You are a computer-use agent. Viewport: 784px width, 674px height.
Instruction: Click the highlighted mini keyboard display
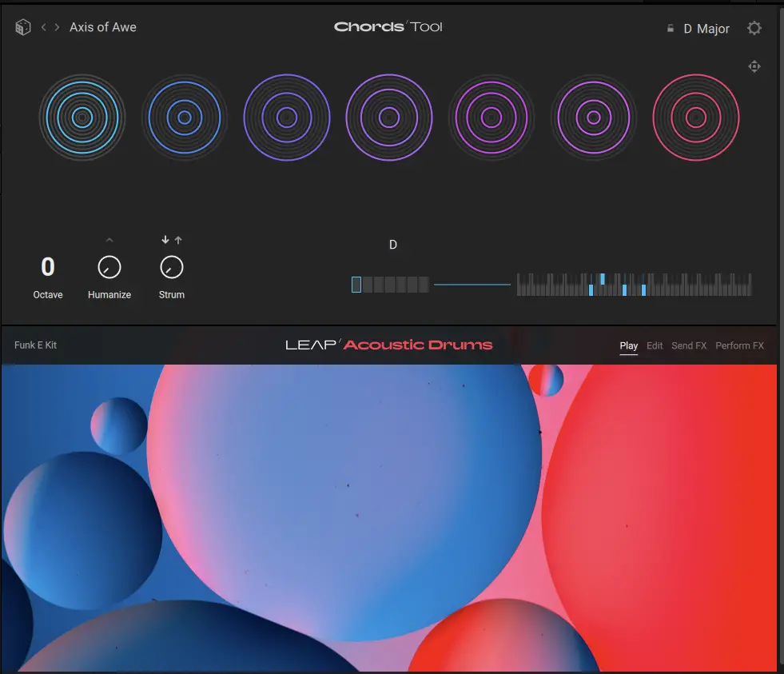coord(634,284)
